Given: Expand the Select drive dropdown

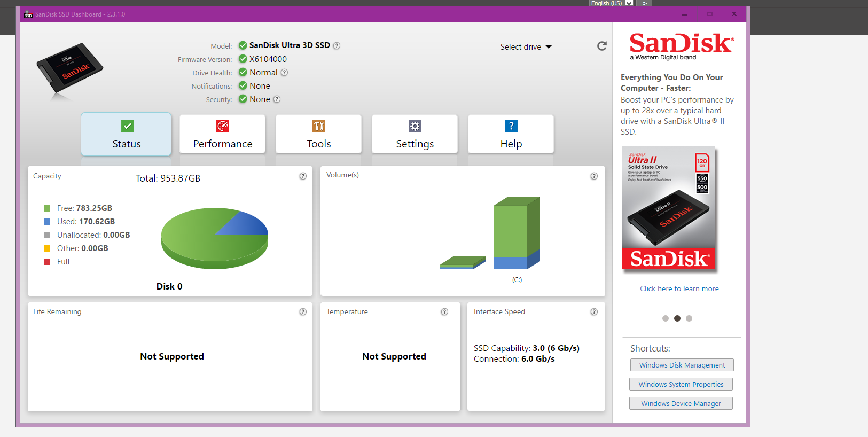Looking at the screenshot, I should [x=526, y=47].
